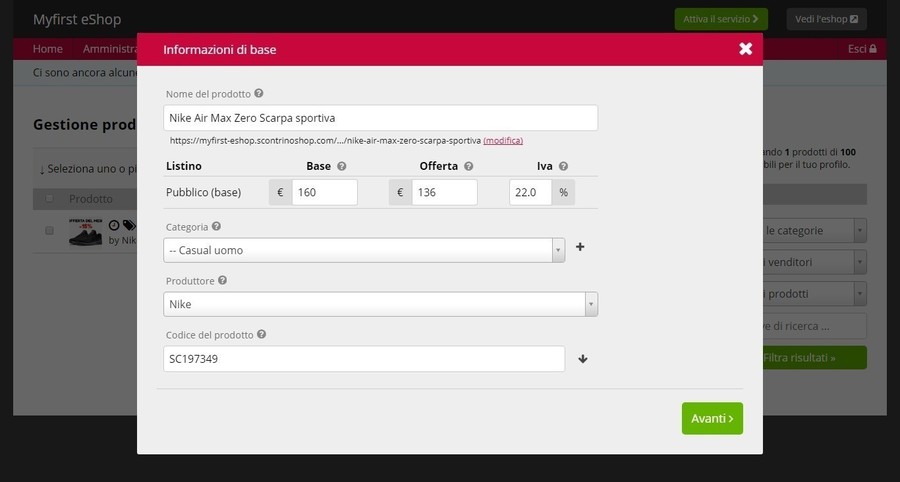Click the Offerta price field showing 136
Image resolution: width=900 pixels, height=482 pixels.
click(x=444, y=192)
